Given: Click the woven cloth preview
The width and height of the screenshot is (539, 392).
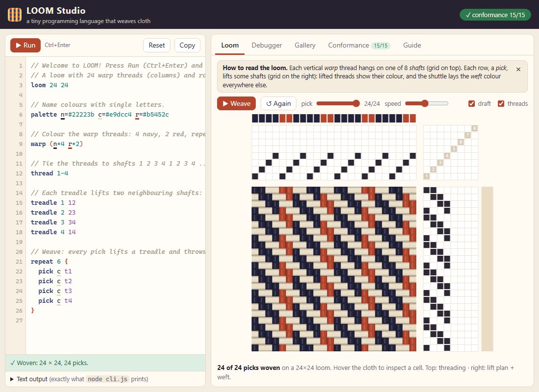Looking at the screenshot, I should click(334, 269).
